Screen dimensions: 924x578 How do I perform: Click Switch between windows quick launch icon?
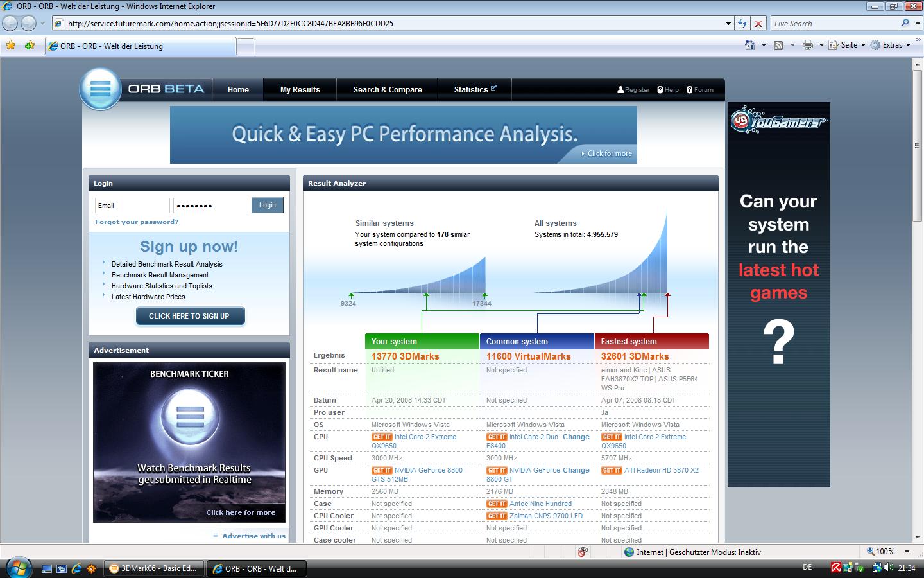(x=62, y=568)
